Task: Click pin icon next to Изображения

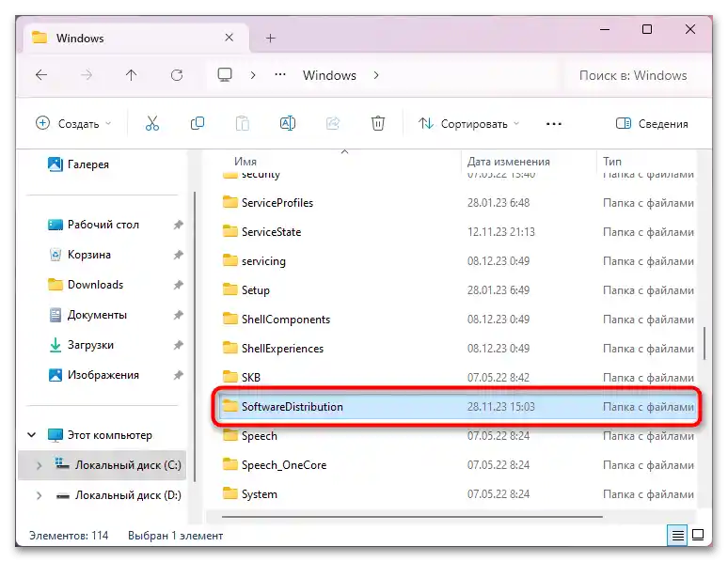Action: [179, 375]
